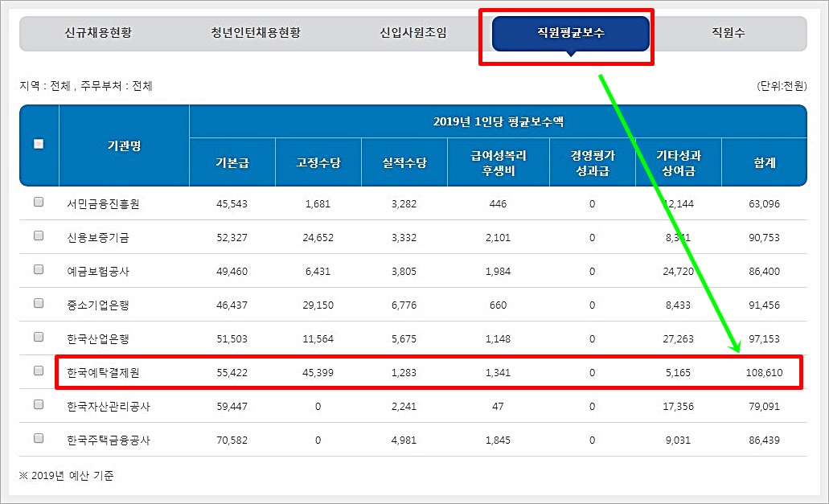Image resolution: width=829 pixels, height=504 pixels.
Task: Click the 90,753 total value
Action: coord(764,238)
